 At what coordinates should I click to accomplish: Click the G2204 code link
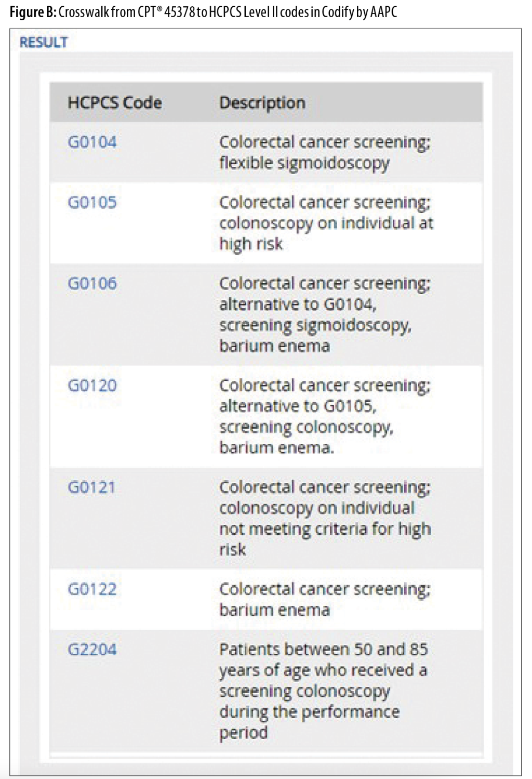point(92,649)
